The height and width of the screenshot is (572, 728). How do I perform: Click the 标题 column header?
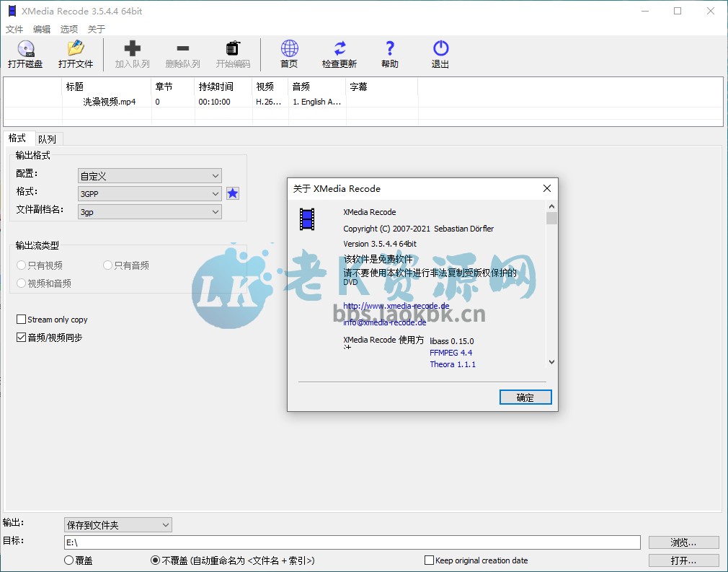(107, 87)
